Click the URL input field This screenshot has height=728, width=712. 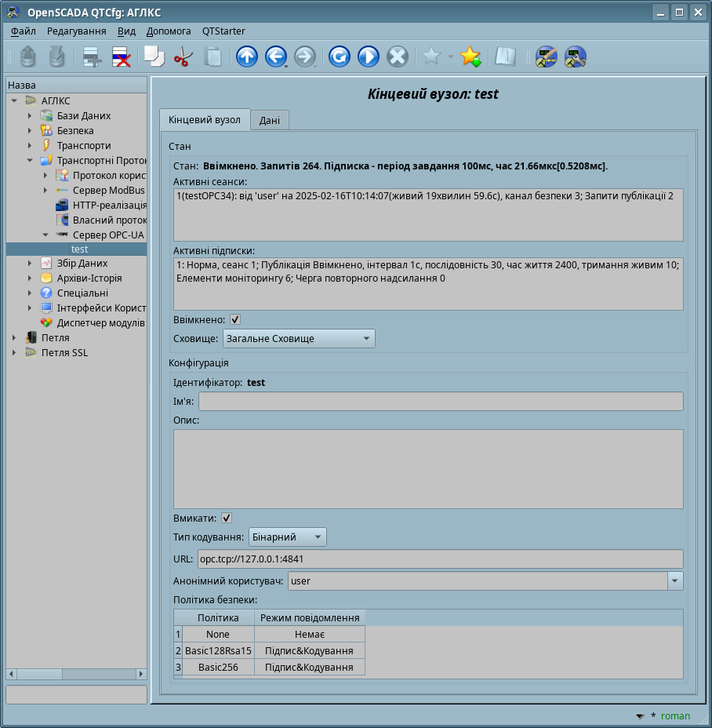(439, 559)
